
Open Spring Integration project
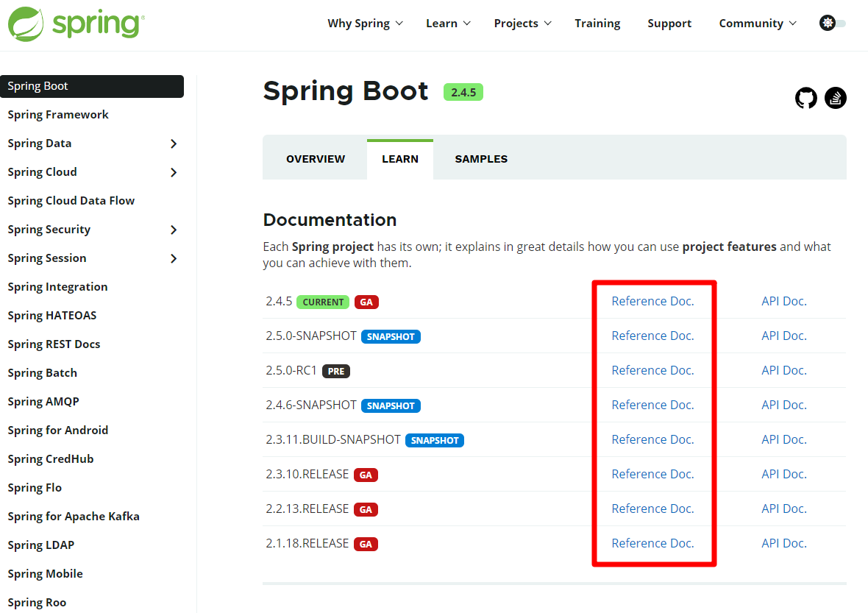point(57,287)
